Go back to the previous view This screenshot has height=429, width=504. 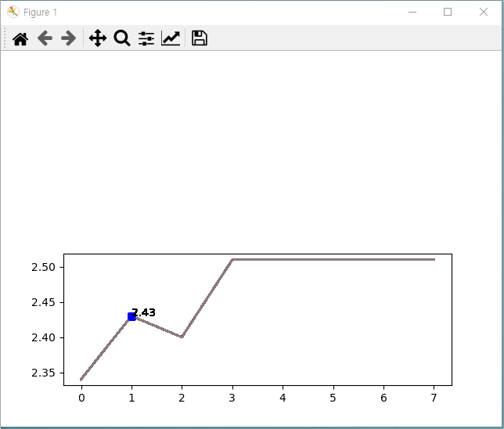tap(45, 38)
